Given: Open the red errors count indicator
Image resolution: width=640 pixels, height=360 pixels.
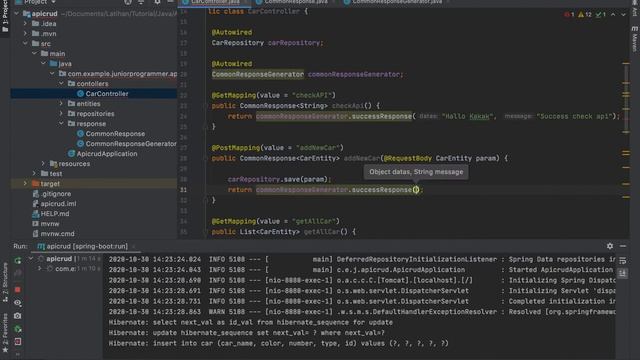Looking at the screenshot, I should point(569,14).
